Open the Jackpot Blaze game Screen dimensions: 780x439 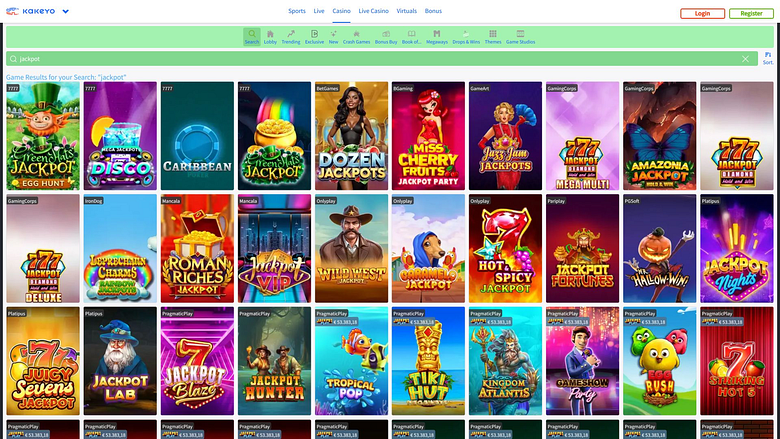point(197,361)
